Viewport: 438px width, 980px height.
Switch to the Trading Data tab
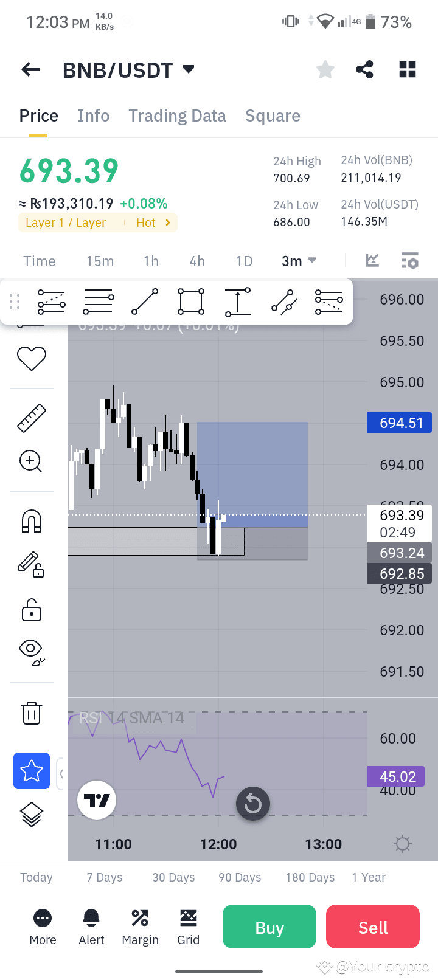[177, 116]
